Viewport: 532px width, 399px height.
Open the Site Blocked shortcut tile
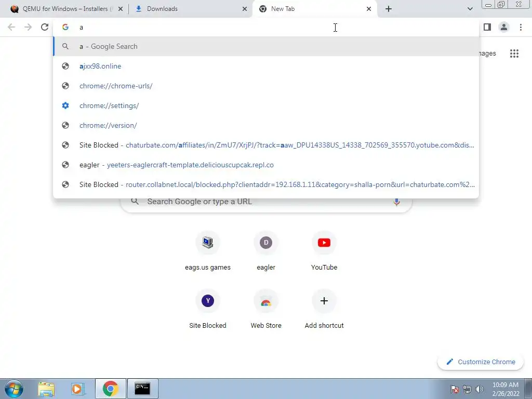[x=208, y=309]
